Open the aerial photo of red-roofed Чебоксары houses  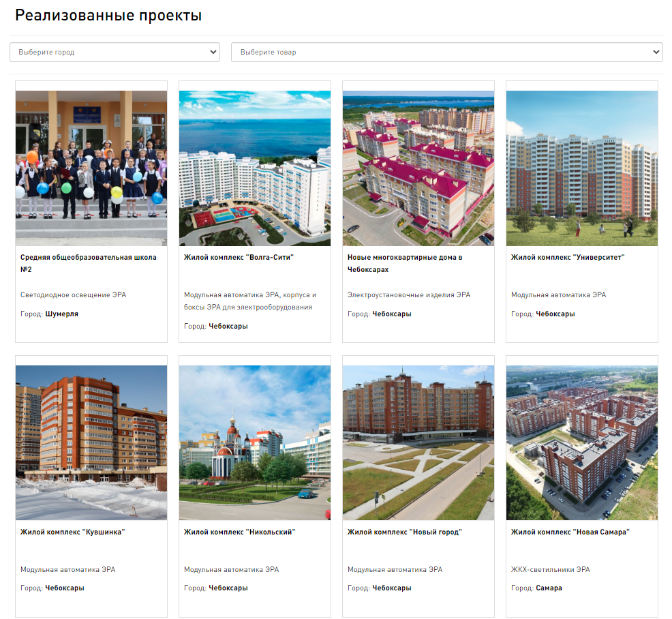tap(418, 168)
